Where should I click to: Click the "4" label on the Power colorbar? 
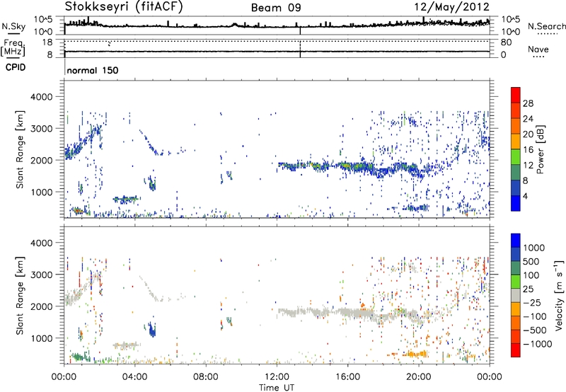coord(525,196)
